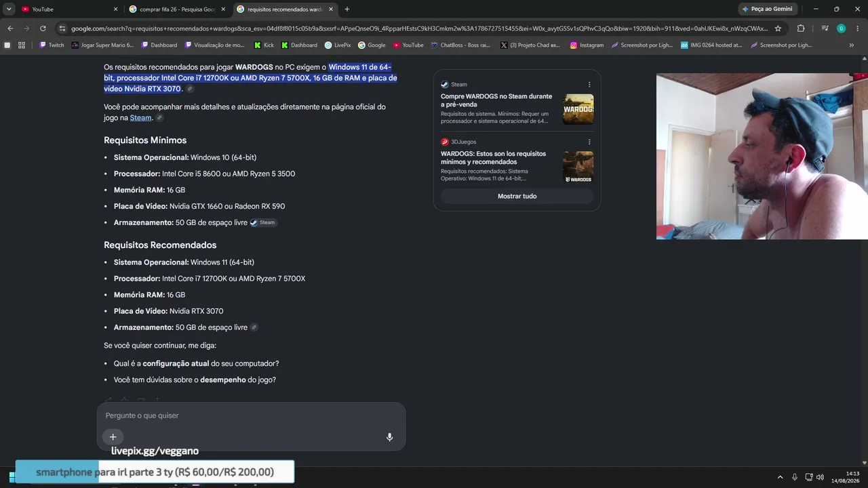Screen dimensions: 868x488
Task: Open a new browser tab
Action: point(347,9)
